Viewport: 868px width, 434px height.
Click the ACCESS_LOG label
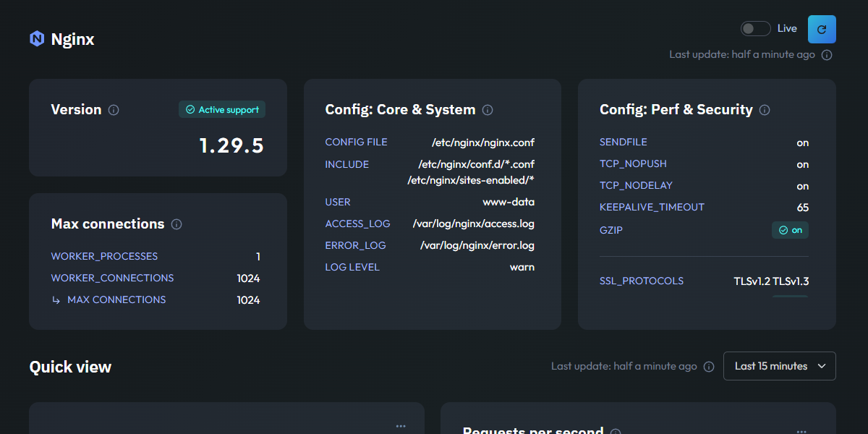357,224
